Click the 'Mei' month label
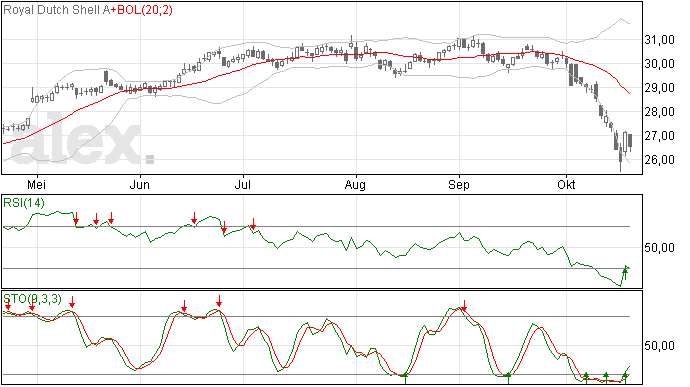The image size is (690, 387). click(37, 185)
